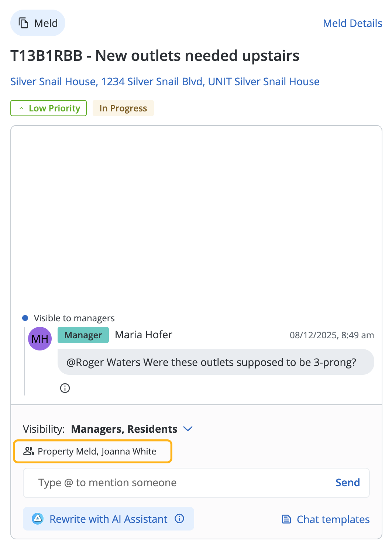Click the AI Assistant logo icon
392x546 pixels.
tap(38, 519)
